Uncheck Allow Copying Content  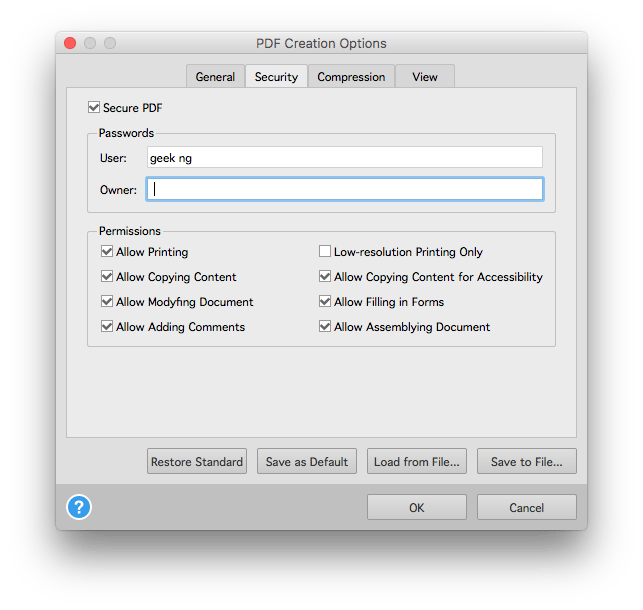point(107,276)
